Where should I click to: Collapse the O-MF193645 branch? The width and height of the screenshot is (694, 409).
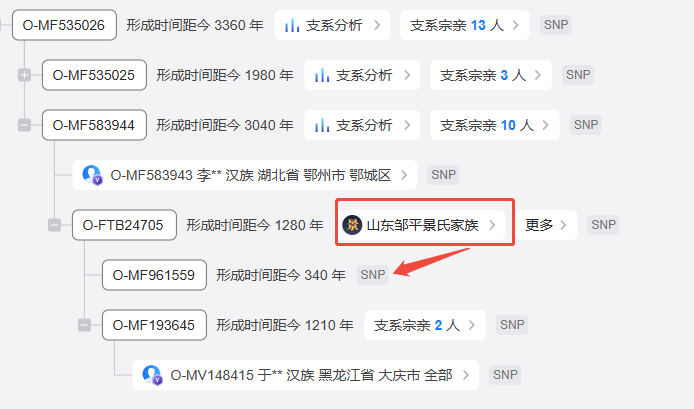[85, 325]
